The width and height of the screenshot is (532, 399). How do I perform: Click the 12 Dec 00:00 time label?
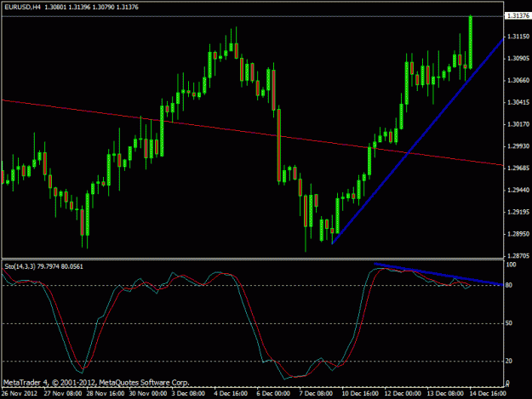tap(403, 394)
